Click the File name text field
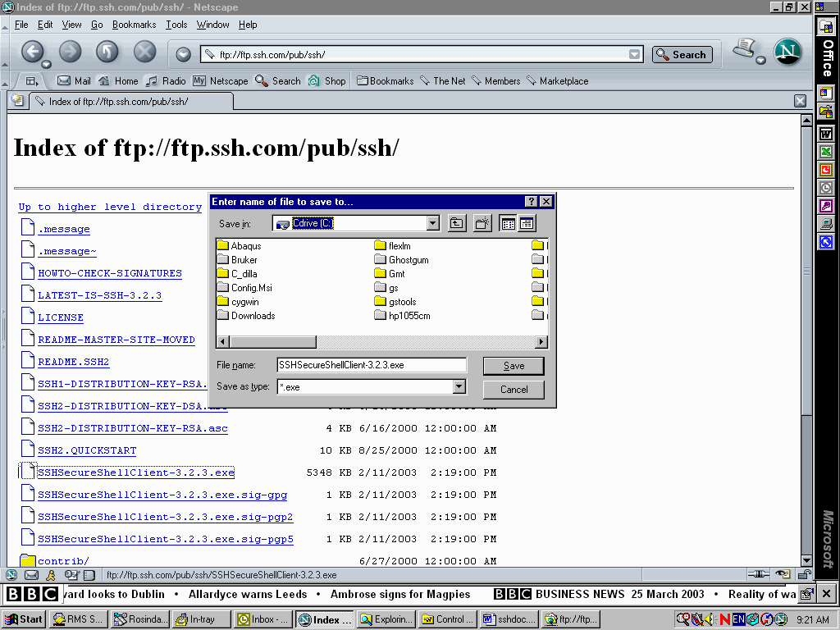840x630 pixels. click(x=372, y=365)
